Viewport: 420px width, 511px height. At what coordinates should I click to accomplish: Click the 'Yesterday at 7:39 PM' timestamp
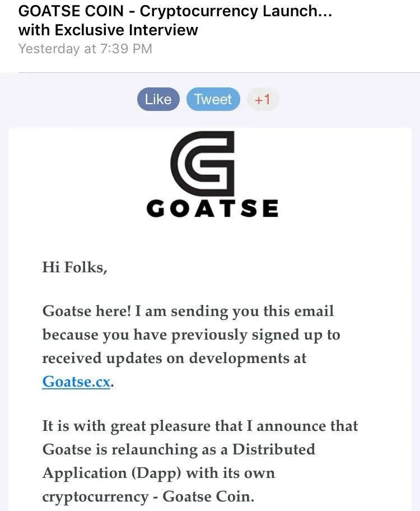(85, 49)
